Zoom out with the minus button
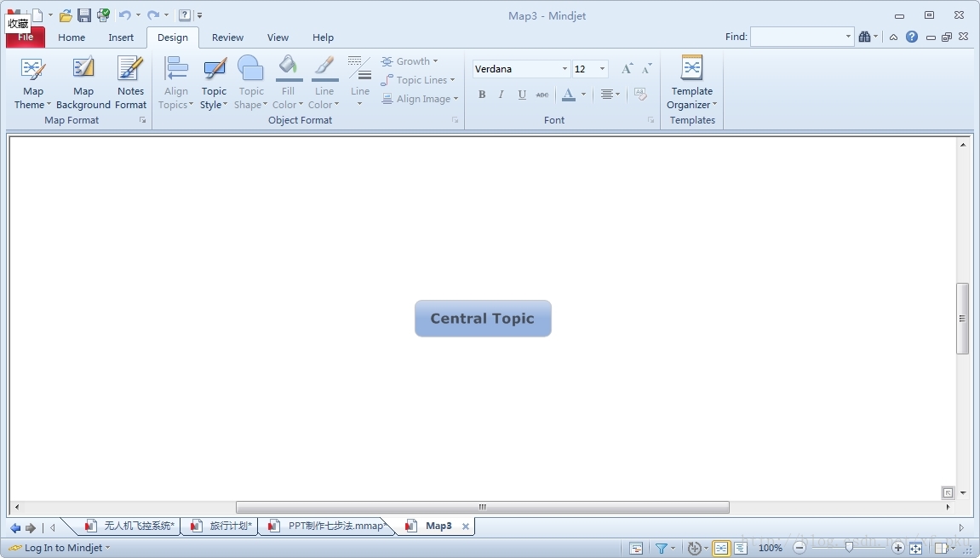 point(799,548)
